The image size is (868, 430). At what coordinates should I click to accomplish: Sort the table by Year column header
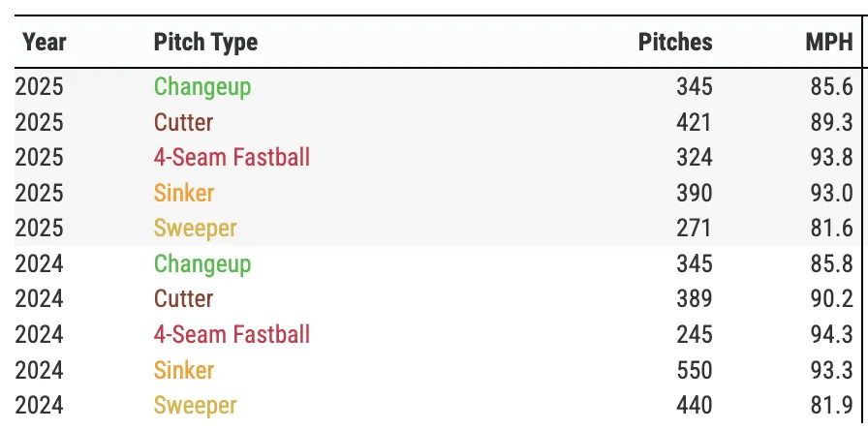tap(44, 43)
